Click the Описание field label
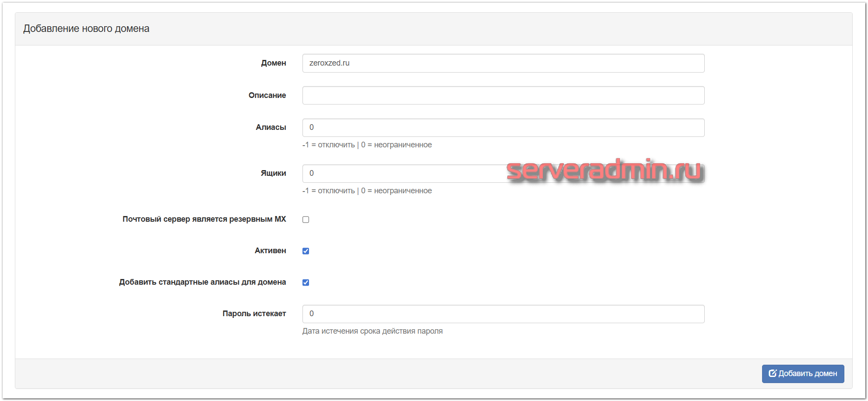 (x=267, y=95)
